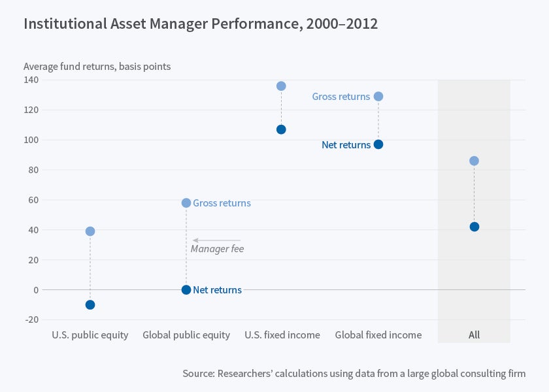Click the U.S. public equity gross returns dot
This screenshot has height=392, width=549.
(90, 231)
